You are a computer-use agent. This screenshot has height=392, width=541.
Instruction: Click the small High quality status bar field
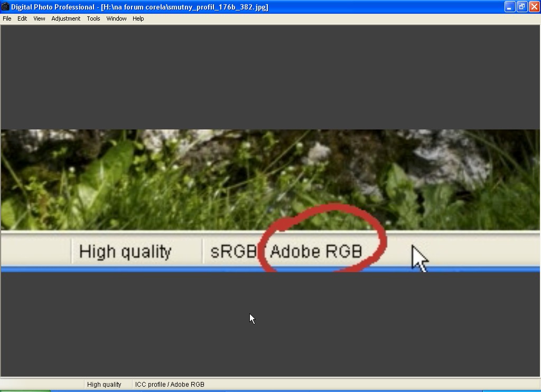[104, 385]
